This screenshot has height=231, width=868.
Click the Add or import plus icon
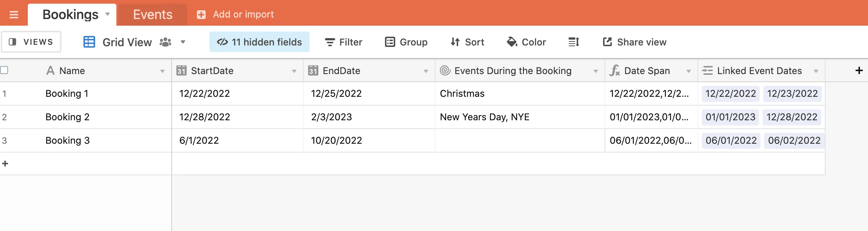pos(201,15)
